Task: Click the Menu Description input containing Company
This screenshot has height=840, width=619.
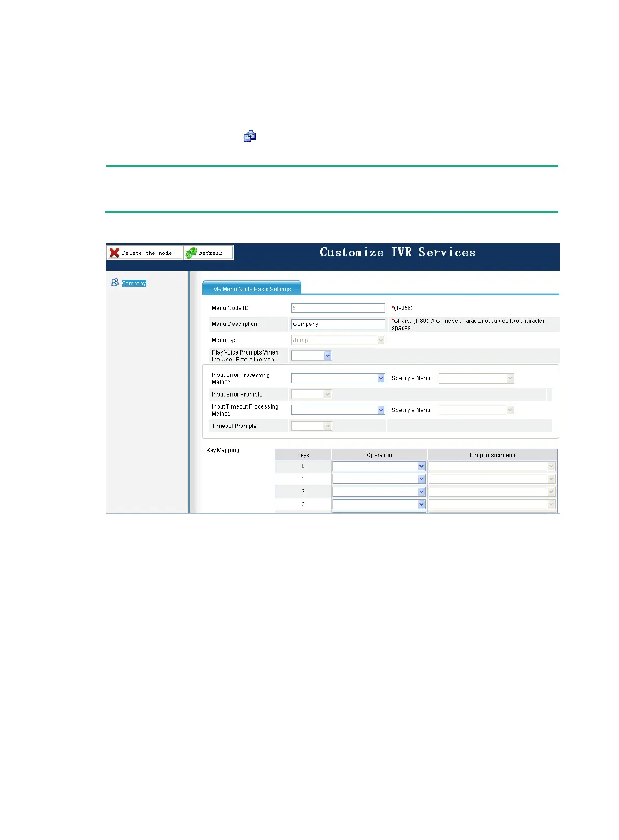Action: point(338,324)
